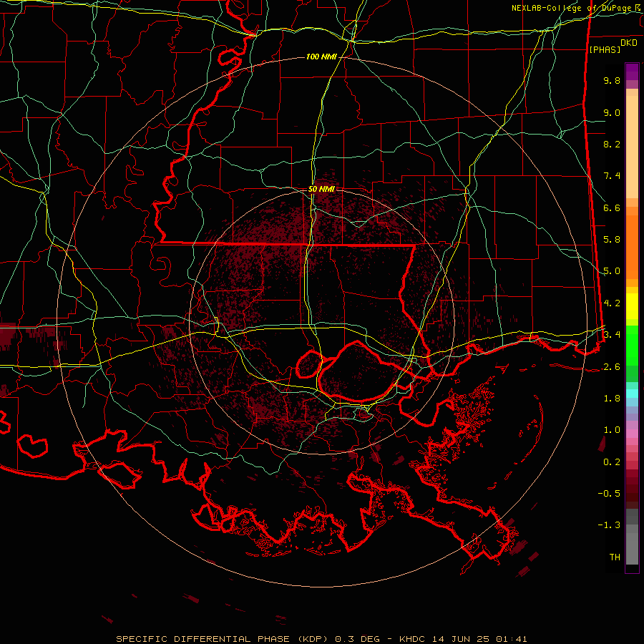Screen dimensions: 644x644
Task: Click the gray bottom segment of the color bar
Action: click(632, 549)
